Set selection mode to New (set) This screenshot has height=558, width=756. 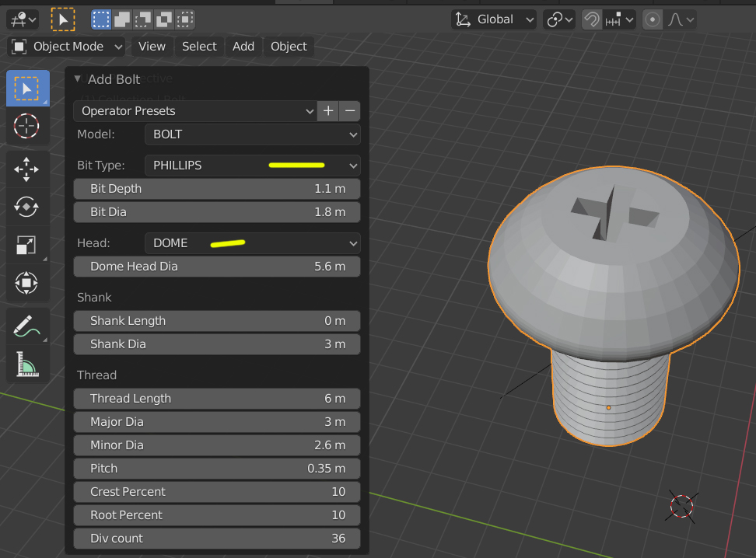click(101, 19)
